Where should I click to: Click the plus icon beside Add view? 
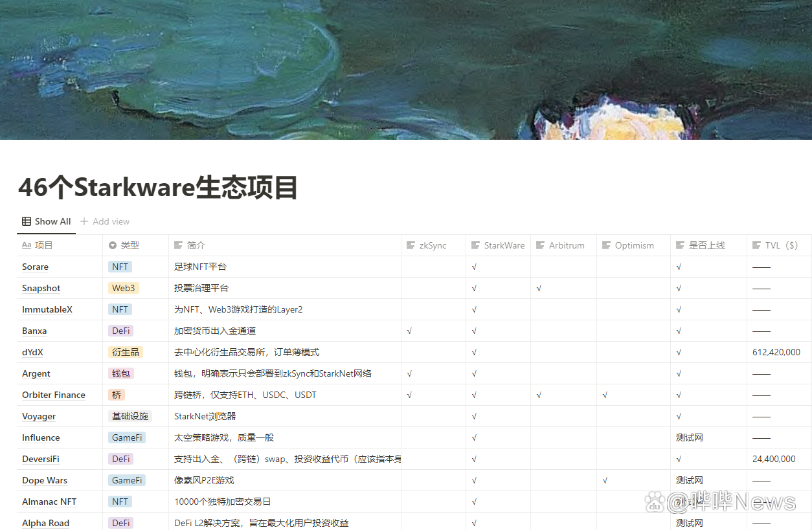83,221
